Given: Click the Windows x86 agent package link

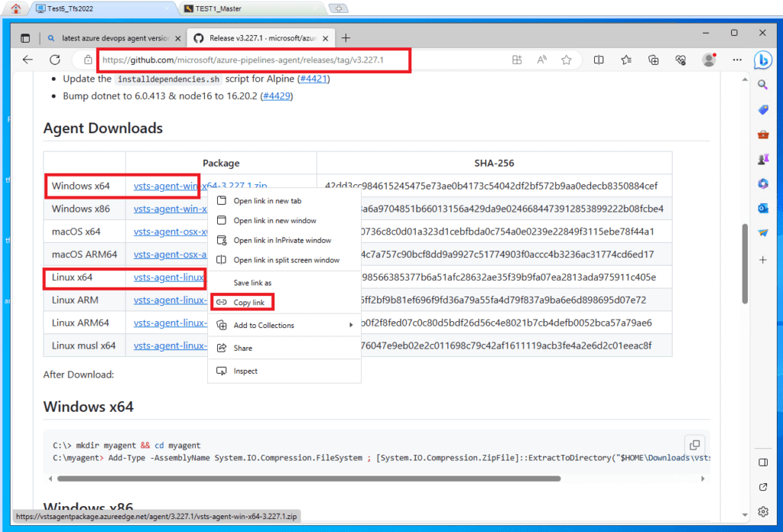Looking at the screenshot, I should click(x=171, y=209).
